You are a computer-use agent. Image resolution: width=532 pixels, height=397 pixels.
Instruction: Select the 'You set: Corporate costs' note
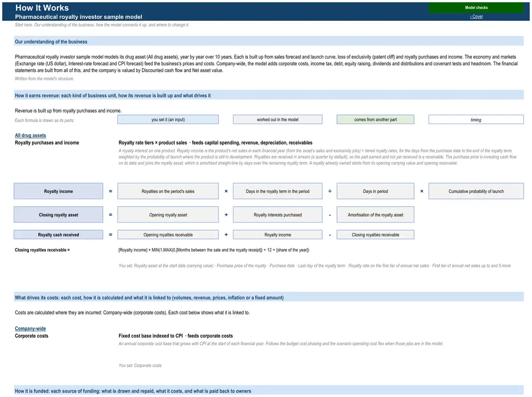[x=140, y=366]
